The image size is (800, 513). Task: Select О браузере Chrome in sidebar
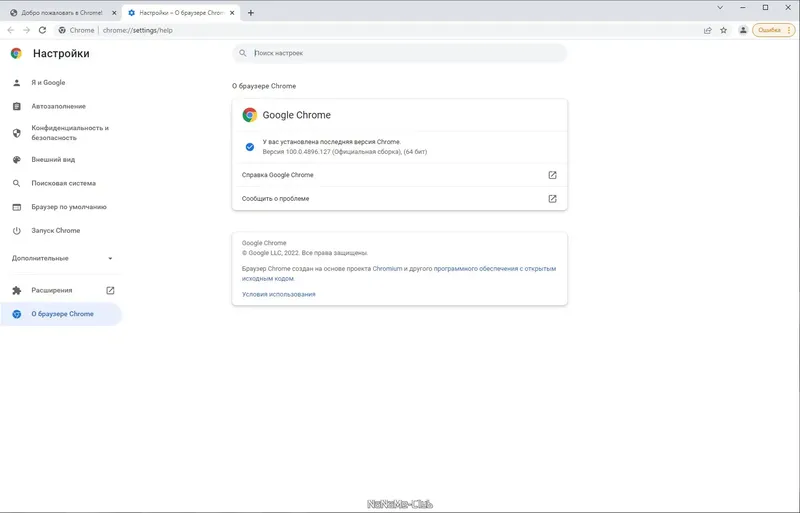[x=61, y=314]
